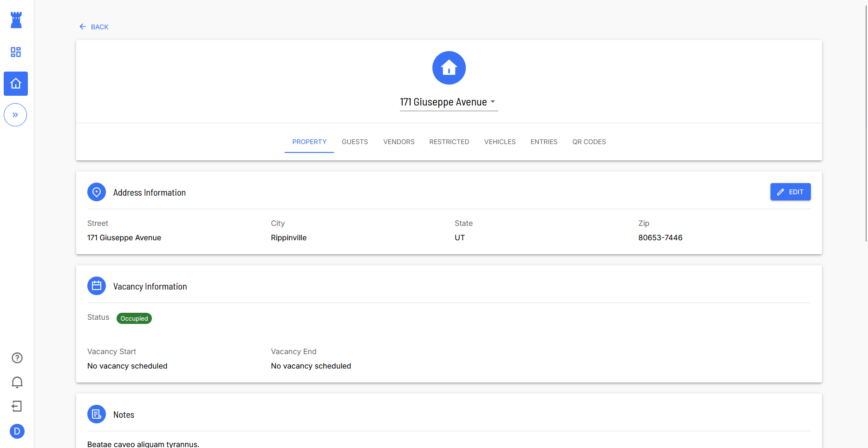The height and width of the screenshot is (448, 868).
Task: Open the dashboard grid icon
Action: click(16, 52)
